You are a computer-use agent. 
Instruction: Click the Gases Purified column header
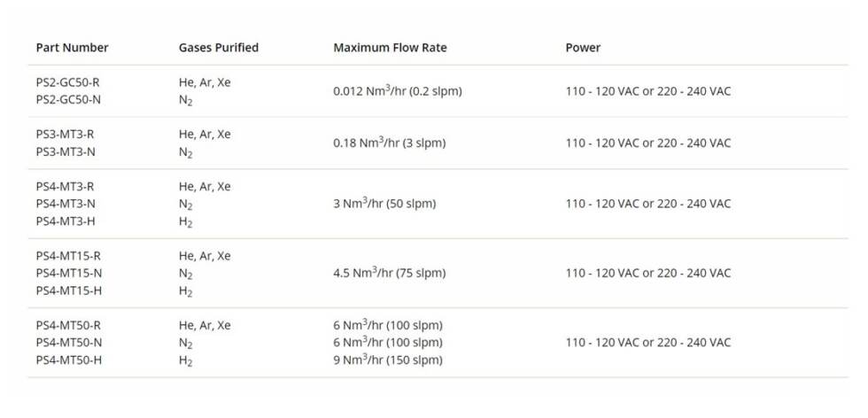pos(219,48)
